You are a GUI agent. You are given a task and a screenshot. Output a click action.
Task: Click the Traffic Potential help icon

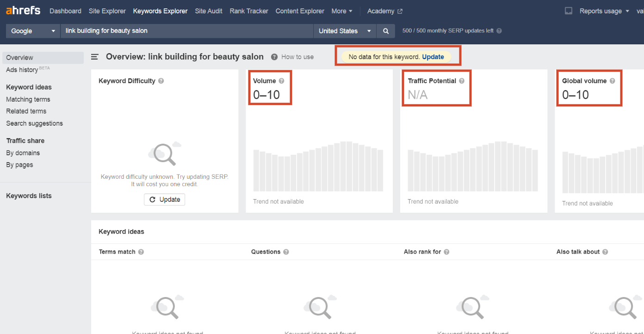461,80
